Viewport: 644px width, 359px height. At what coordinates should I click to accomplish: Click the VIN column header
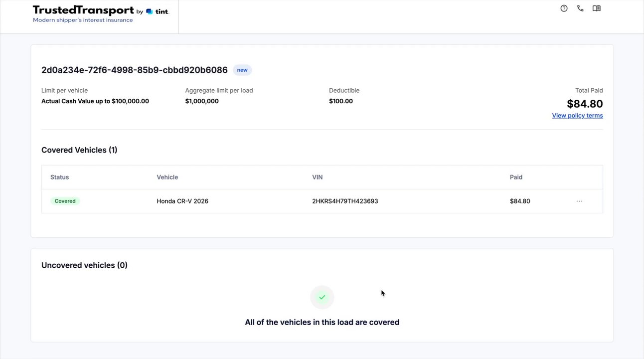point(318,177)
